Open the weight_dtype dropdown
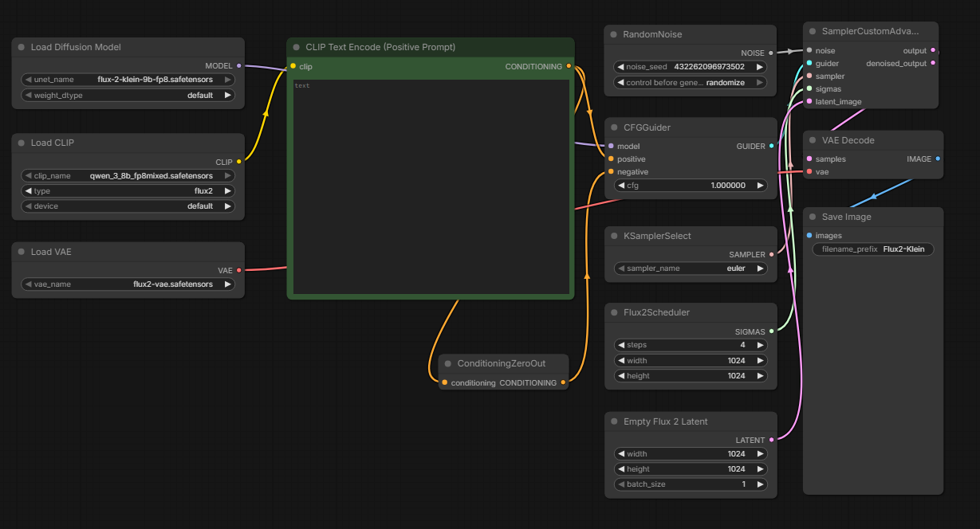 [x=128, y=96]
